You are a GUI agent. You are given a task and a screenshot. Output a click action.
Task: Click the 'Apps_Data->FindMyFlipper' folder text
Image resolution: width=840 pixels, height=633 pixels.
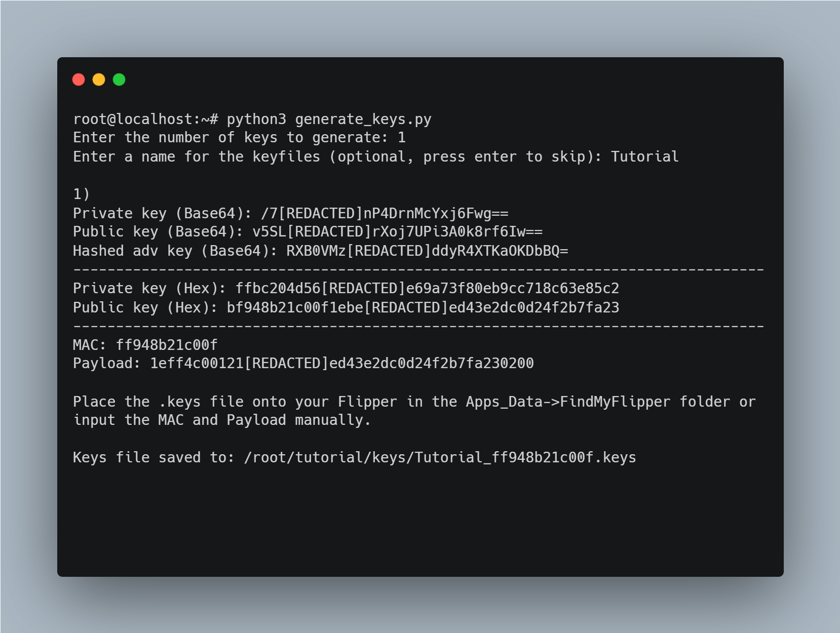[x=568, y=402]
